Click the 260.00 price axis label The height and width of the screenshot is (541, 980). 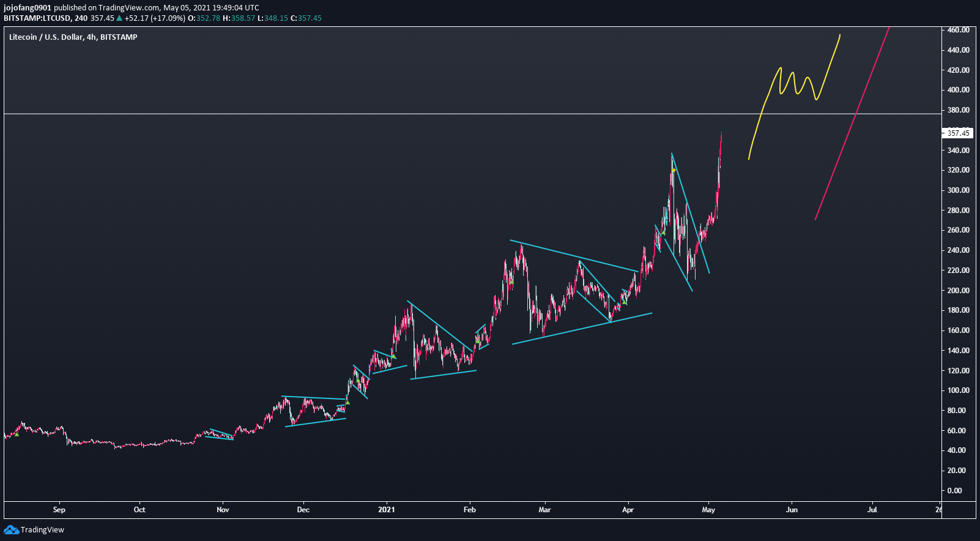[x=958, y=230]
